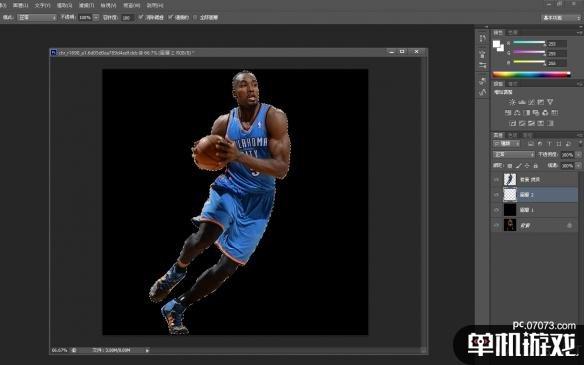
Task: Toggle the 消除锯齿 anti-alias checkbox
Action: click(x=141, y=17)
